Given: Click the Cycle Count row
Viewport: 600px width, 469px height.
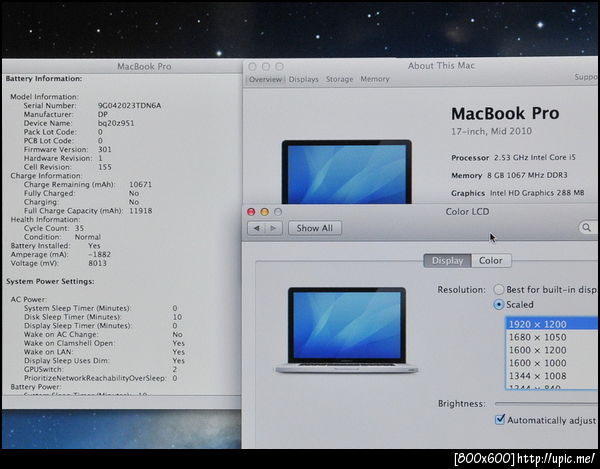Looking at the screenshot, I should [x=54, y=228].
